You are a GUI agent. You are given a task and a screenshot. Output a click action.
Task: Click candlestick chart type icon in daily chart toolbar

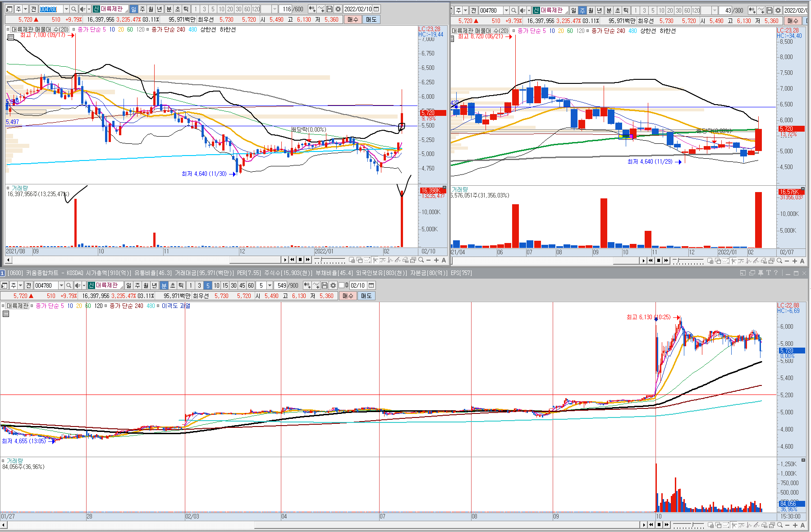pyautogui.click(x=312, y=9)
